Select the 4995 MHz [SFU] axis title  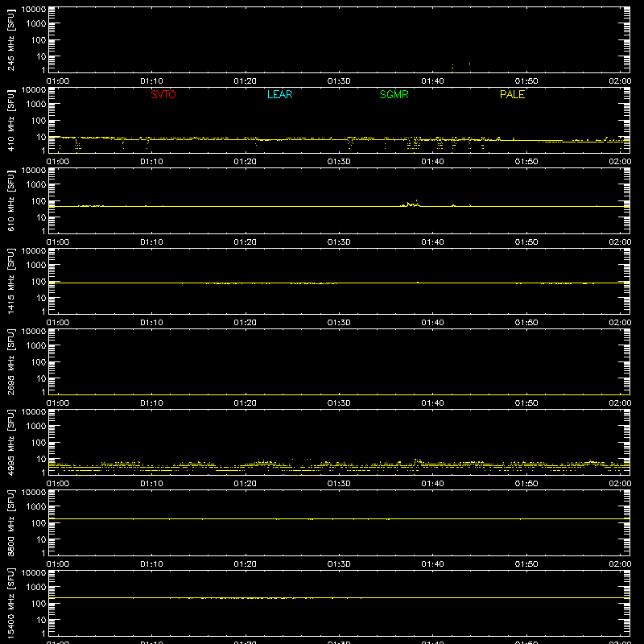[x=10, y=442]
